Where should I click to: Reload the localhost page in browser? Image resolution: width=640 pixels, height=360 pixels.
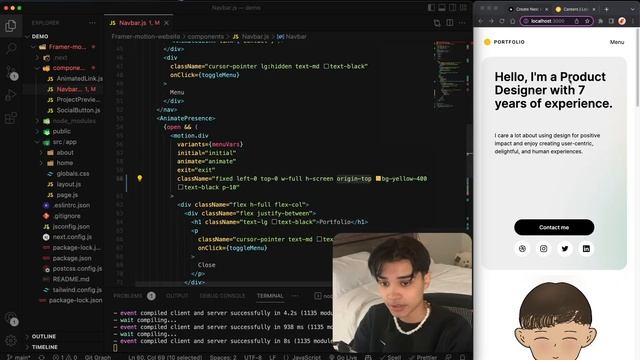(502, 21)
